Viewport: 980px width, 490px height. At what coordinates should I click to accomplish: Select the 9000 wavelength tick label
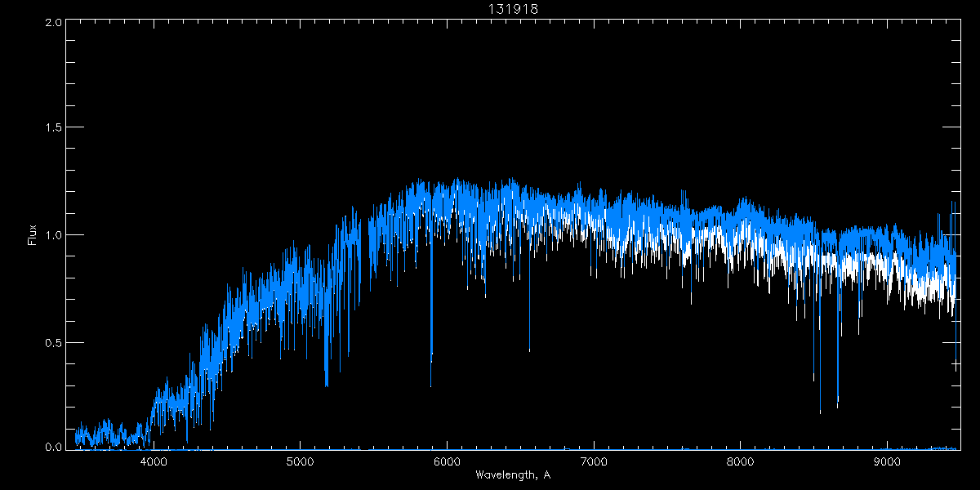887,461
